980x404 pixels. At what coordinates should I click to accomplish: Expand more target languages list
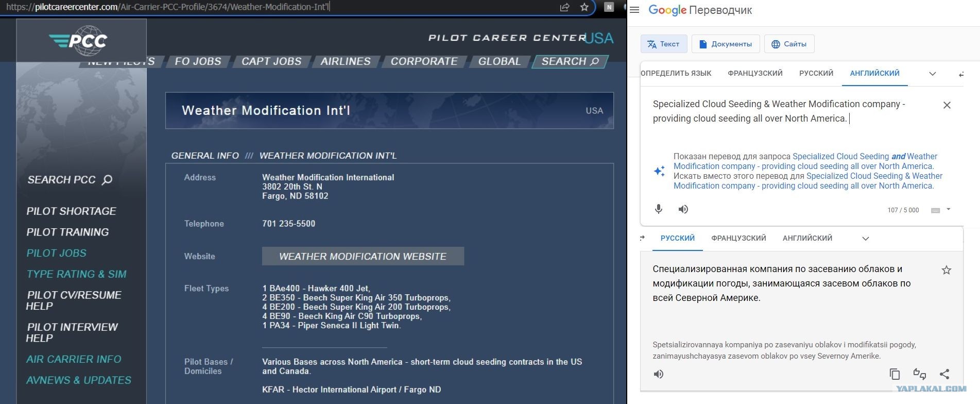tap(865, 239)
